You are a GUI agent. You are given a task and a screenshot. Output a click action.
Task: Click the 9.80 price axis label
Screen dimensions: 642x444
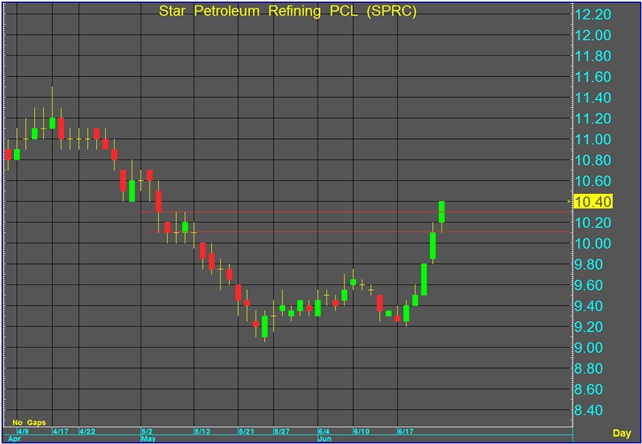coord(589,265)
